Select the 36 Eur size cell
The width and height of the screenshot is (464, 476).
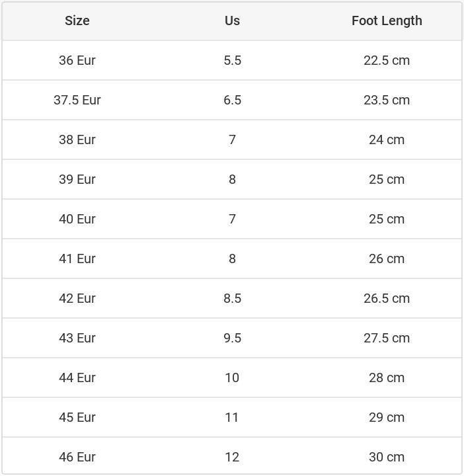77,60
